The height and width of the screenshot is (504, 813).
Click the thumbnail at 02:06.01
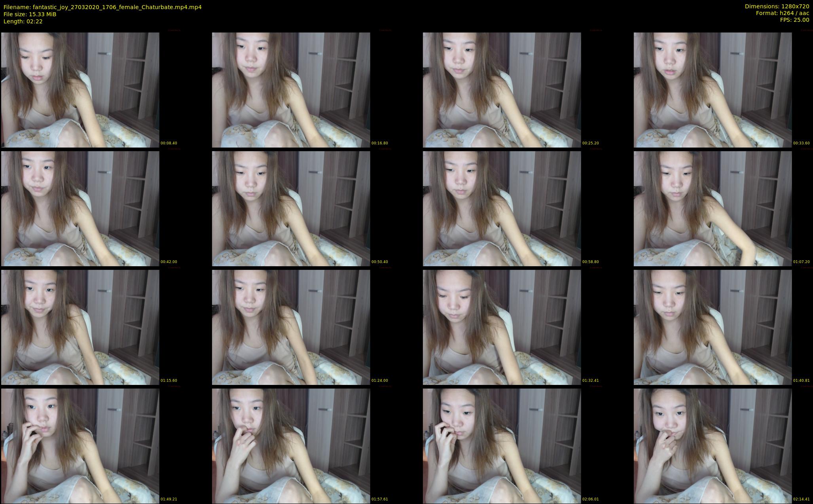point(502,446)
